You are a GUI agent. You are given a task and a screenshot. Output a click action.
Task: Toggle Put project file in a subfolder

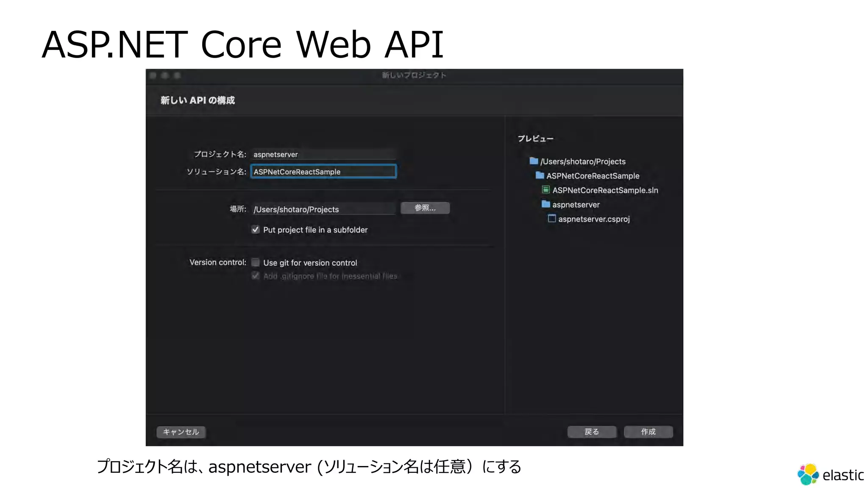256,230
